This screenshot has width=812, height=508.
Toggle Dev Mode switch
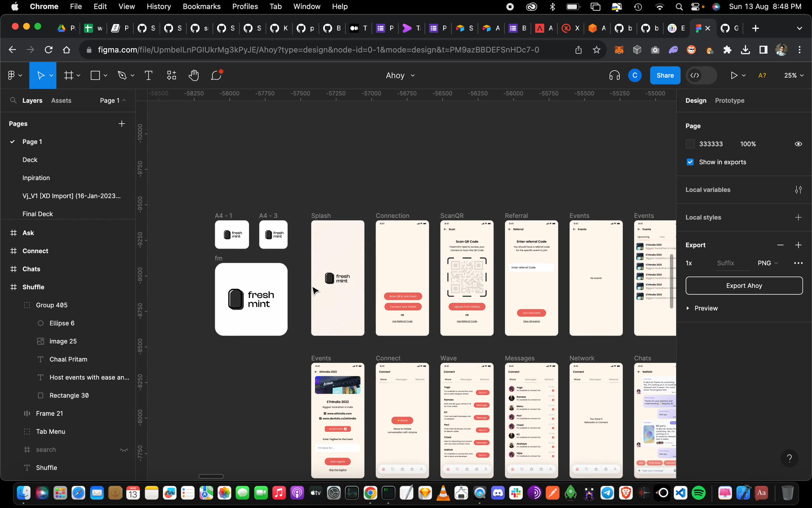coord(701,75)
